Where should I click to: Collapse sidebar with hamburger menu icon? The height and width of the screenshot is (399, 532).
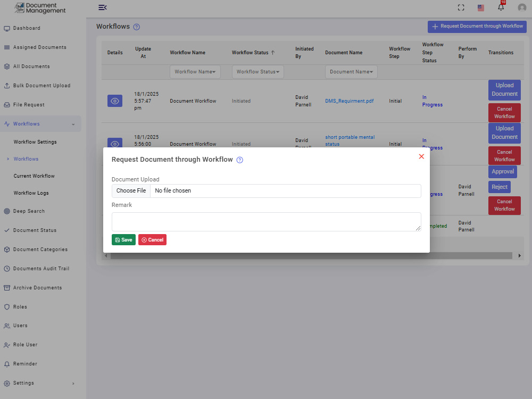pos(103,7)
